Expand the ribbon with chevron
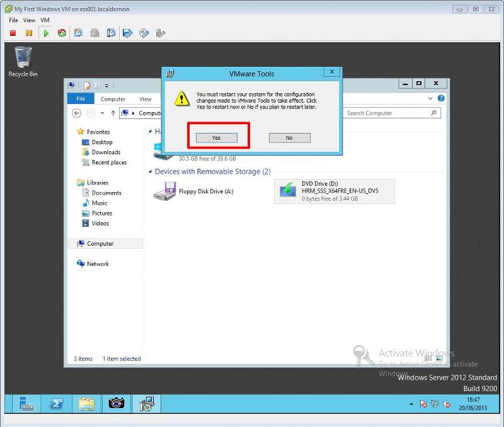This screenshot has height=427, width=504. tap(430, 98)
